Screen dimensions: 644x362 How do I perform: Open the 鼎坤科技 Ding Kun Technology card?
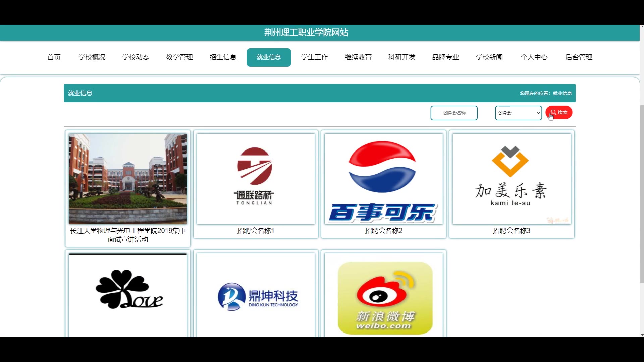pyautogui.click(x=256, y=294)
